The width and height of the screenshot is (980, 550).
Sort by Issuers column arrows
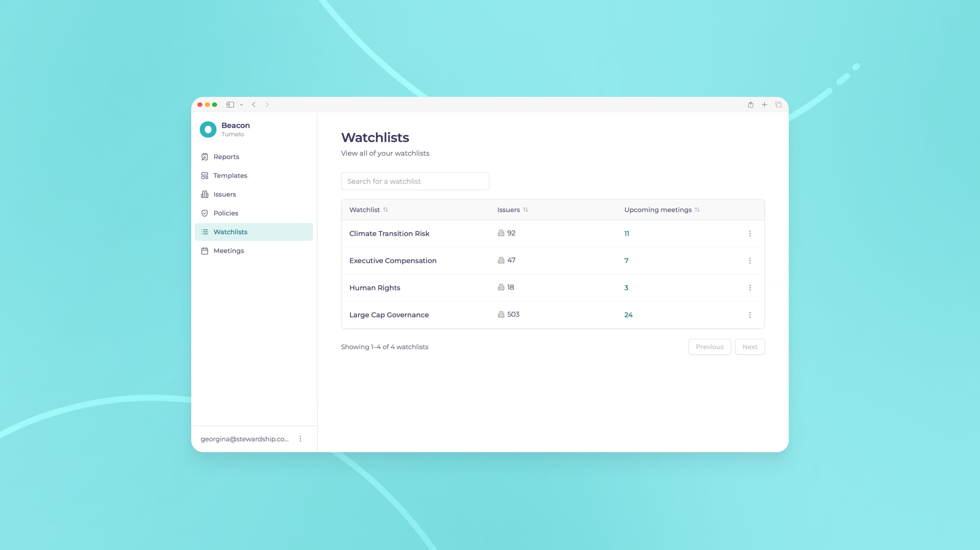(525, 210)
